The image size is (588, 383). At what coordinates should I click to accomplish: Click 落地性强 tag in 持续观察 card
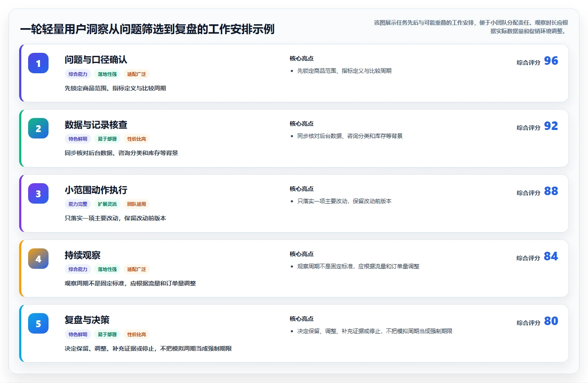(107, 269)
